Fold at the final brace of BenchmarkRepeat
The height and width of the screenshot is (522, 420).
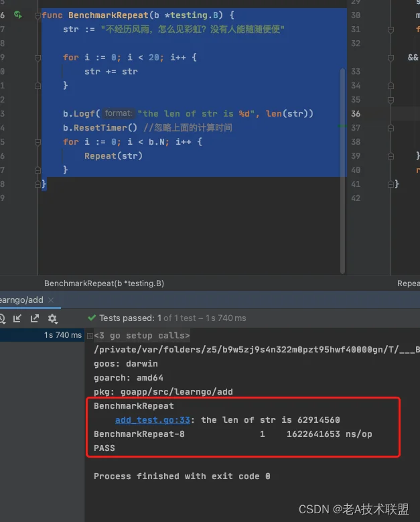click(38, 184)
